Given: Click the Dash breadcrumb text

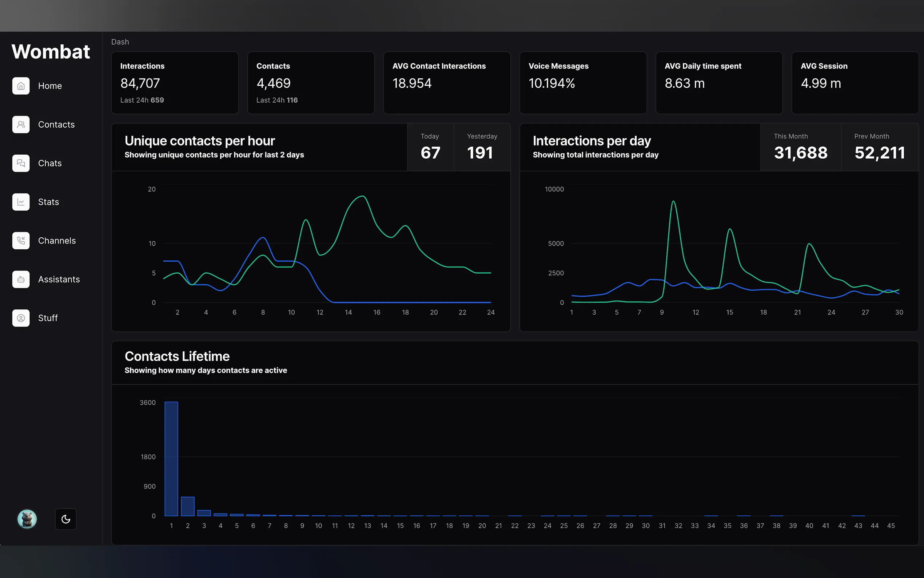Looking at the screenshot, I should (x=120, y=42).
